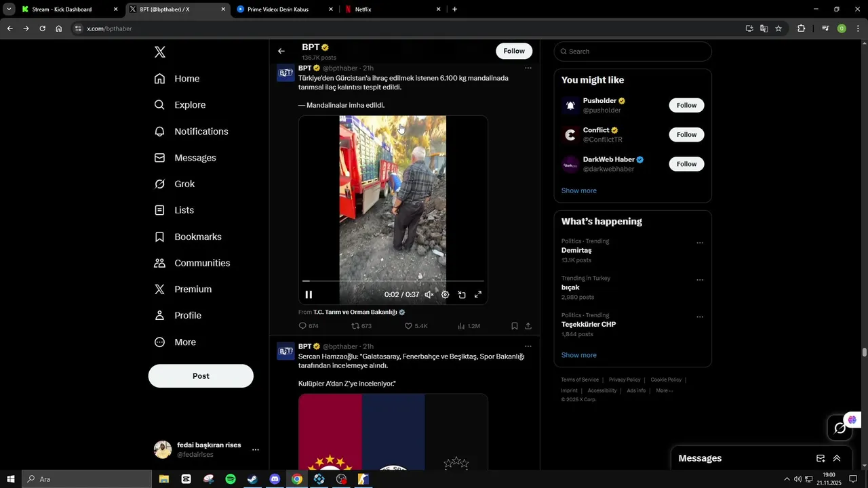Open T.C. Tarım ve Orman Bakanlığı source link
This screenshot has height=488, width=868.
[355, 312]
